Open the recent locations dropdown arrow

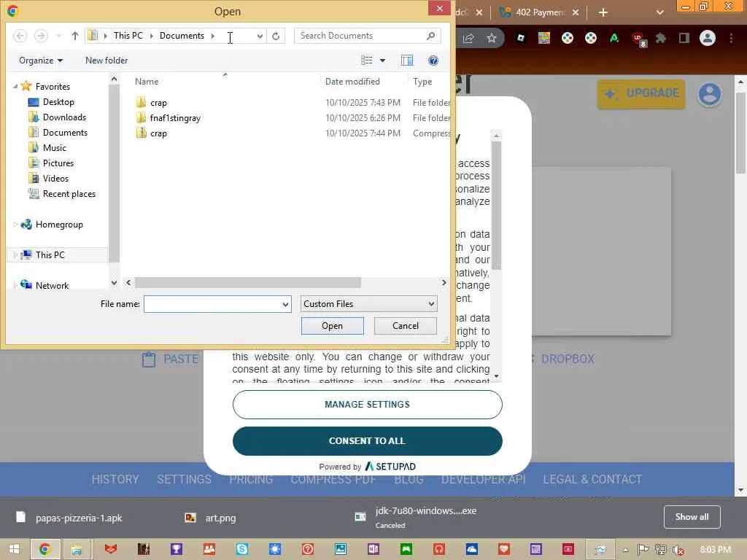[58, 36]
